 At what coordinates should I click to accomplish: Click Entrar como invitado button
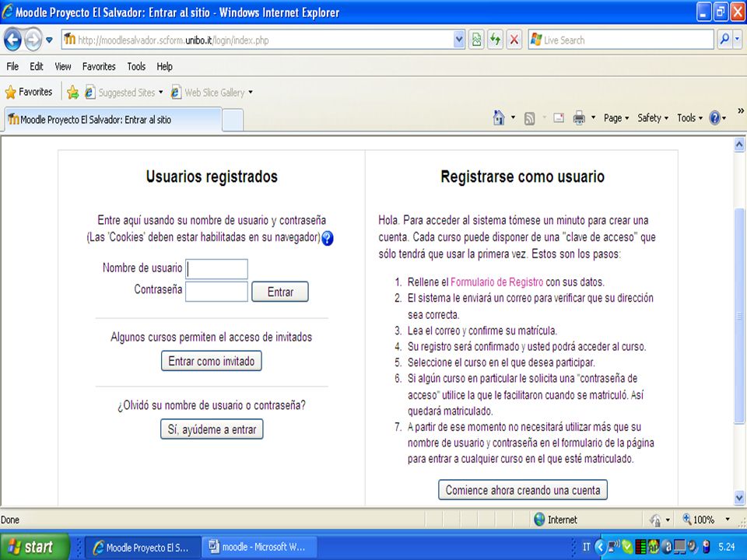(x=212, y=361)
